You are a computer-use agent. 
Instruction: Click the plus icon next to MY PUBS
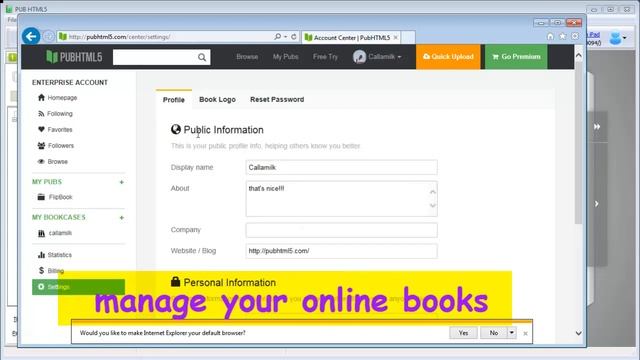click(121, 182)
